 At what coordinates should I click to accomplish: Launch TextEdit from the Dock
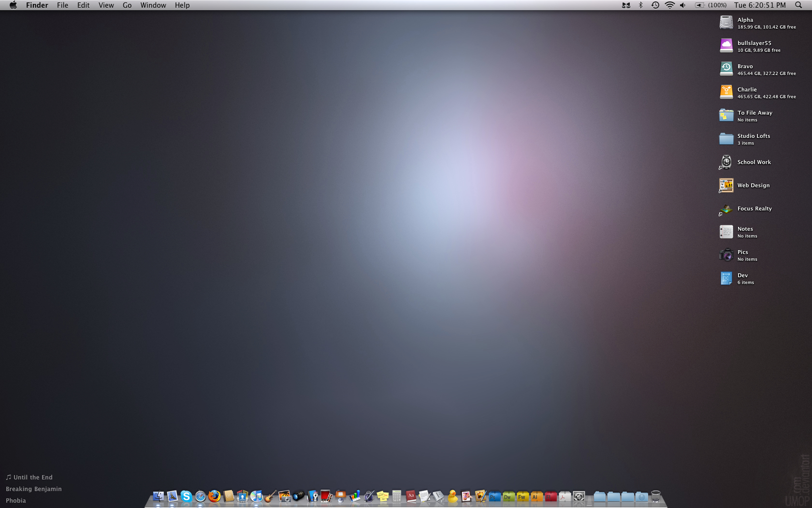click(424, 496)
